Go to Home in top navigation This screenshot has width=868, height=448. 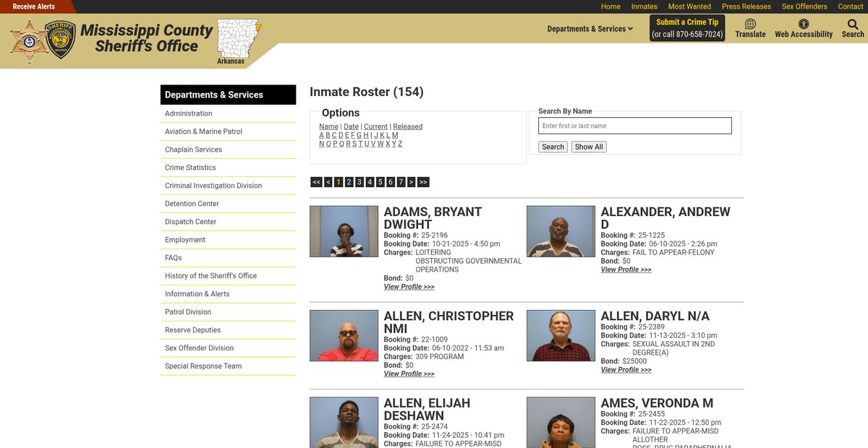[610, 7]
